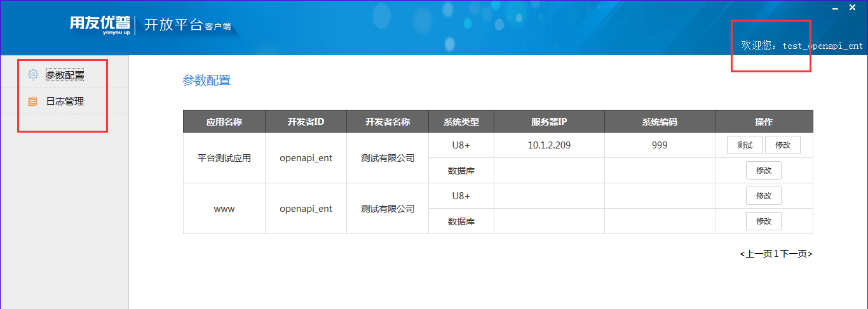Click the server IP 10.1.2.209

tap(549, 145)
